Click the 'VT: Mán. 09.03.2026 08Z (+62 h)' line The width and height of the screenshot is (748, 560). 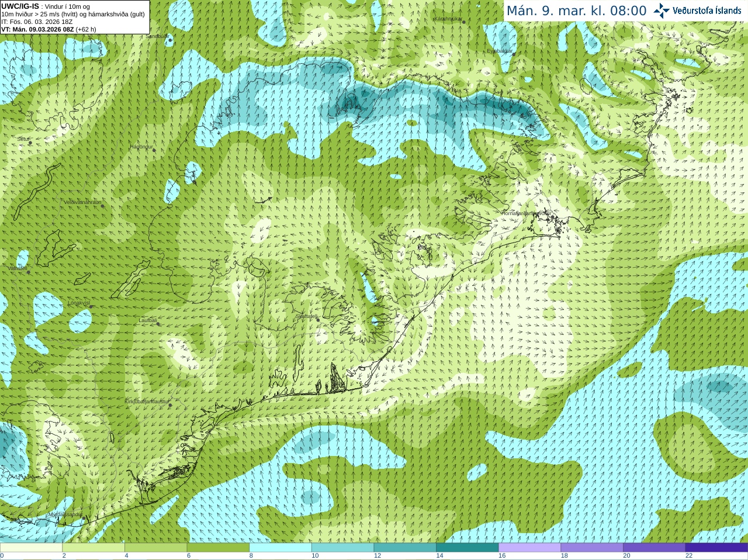(49, 29)
